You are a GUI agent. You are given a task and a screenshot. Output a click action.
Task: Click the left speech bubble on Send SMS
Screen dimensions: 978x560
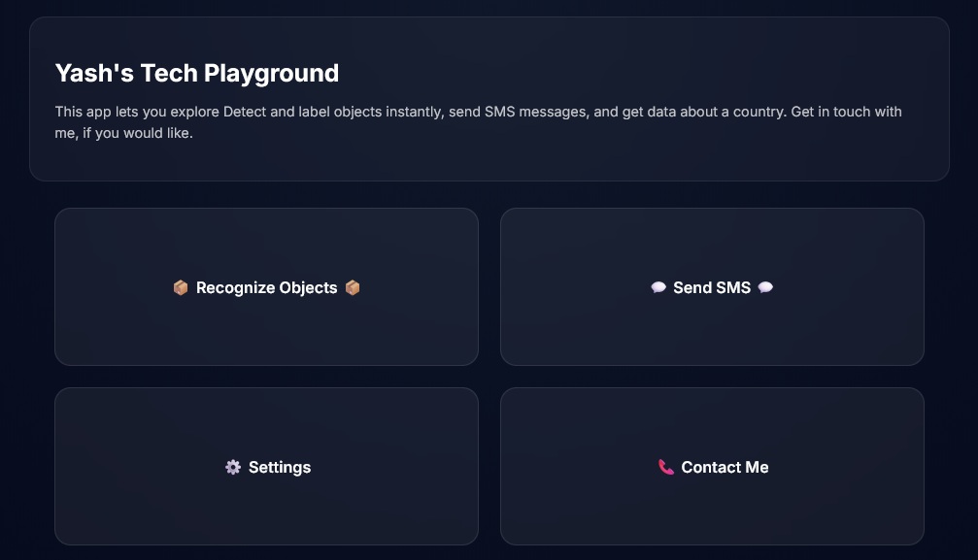[658, 288]
